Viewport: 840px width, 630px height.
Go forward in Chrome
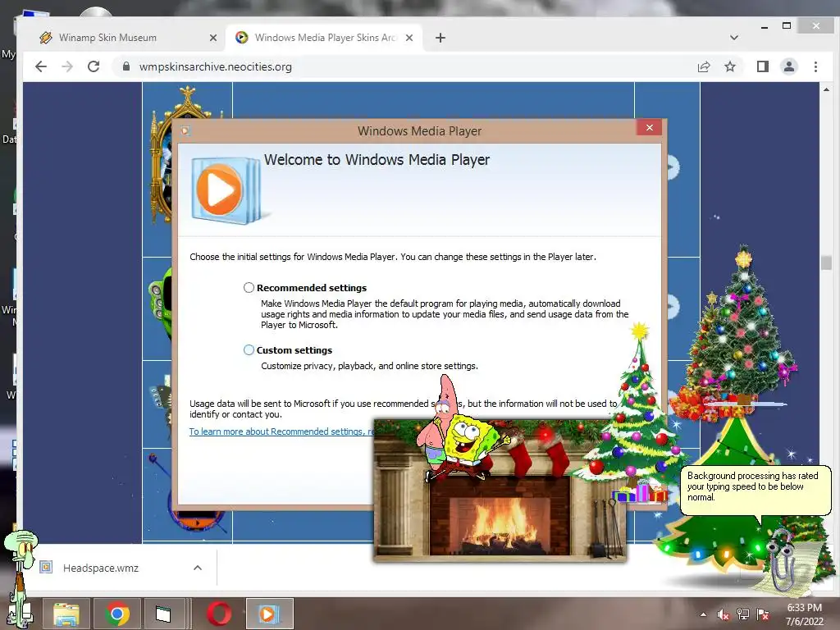point(67,66)
